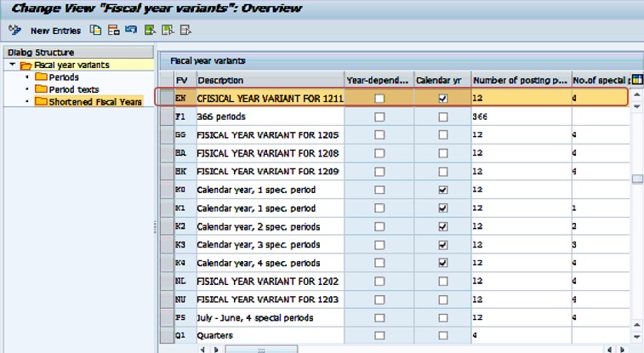The image size is (644, 353).
Task: Click 'FISICAL YEAR VARIANT FOR 1208' cell
Action: click(270, 153)
